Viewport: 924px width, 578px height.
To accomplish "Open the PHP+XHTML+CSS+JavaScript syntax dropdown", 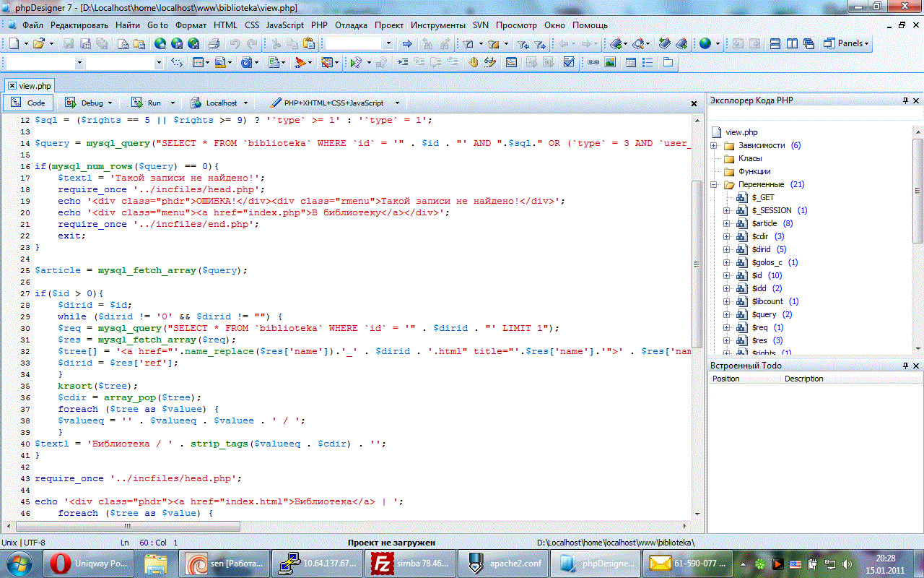I will click(332, 103).
